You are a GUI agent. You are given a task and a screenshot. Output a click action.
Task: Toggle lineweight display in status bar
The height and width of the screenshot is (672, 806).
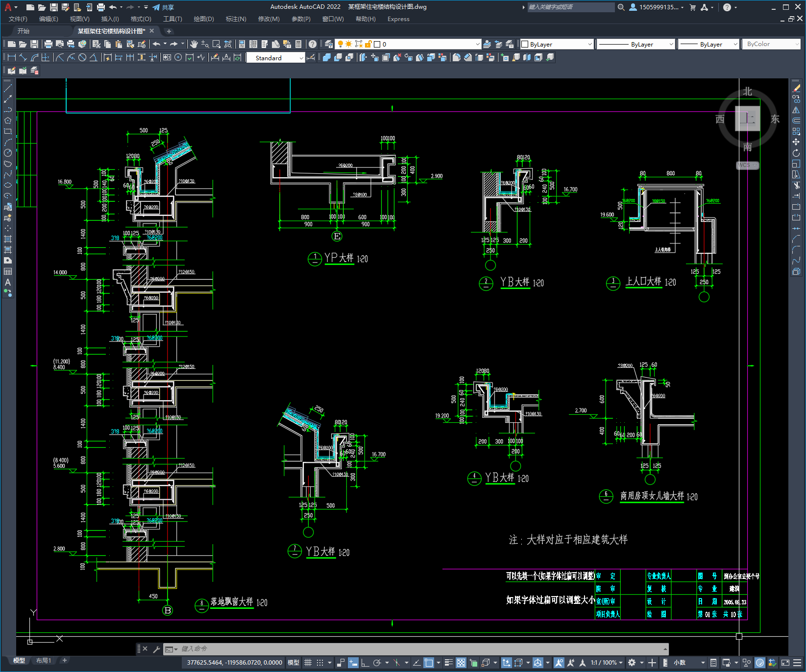point(448,663)
